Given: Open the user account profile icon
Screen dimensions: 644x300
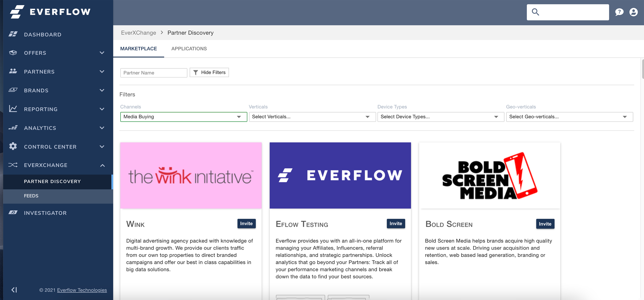Looking at the screenshot, I should coord(633,12).
